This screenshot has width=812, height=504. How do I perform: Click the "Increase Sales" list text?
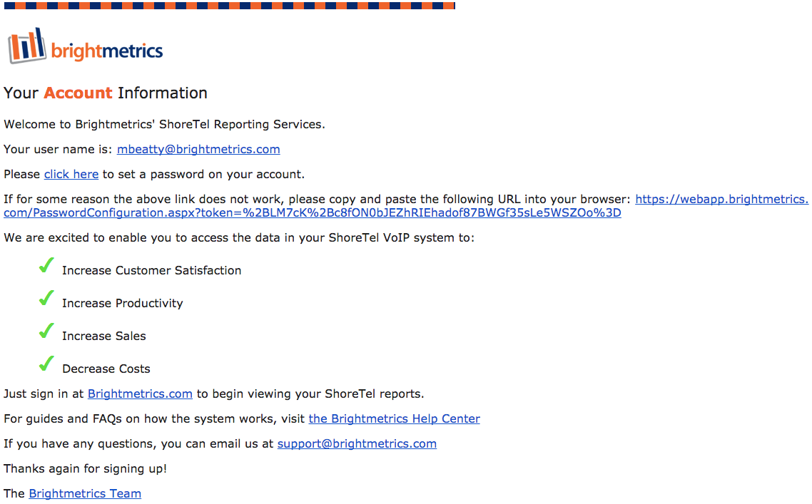pos(103,336)
